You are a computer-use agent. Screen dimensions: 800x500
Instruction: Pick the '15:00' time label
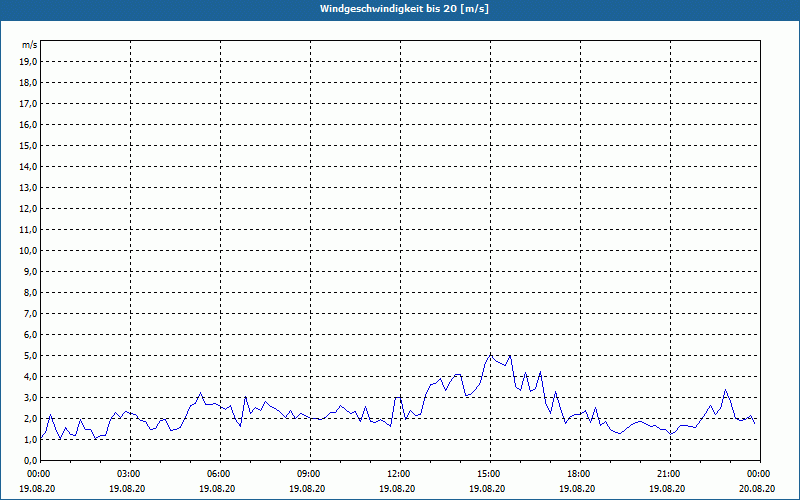coord(490,474)
